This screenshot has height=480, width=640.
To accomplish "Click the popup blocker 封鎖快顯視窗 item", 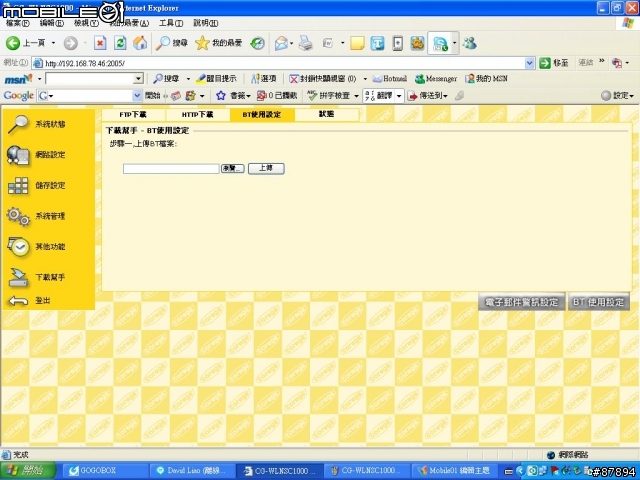I will click(x=322, y=78).
